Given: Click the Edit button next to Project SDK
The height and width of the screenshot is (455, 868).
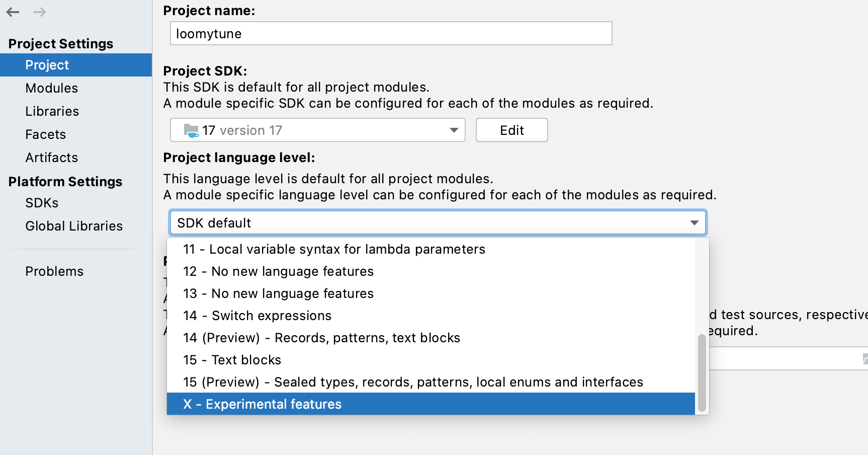Looking at the screenshot, I should coord(511,130).
